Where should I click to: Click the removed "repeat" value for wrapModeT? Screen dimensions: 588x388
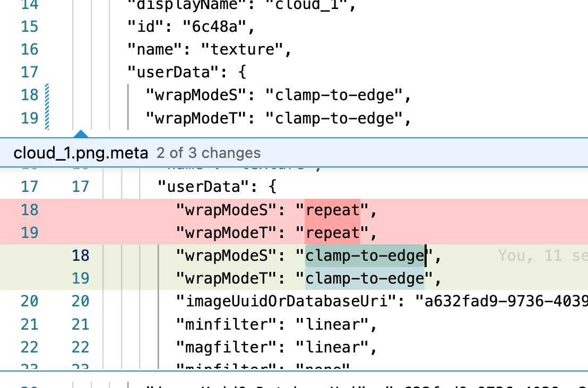333,233
